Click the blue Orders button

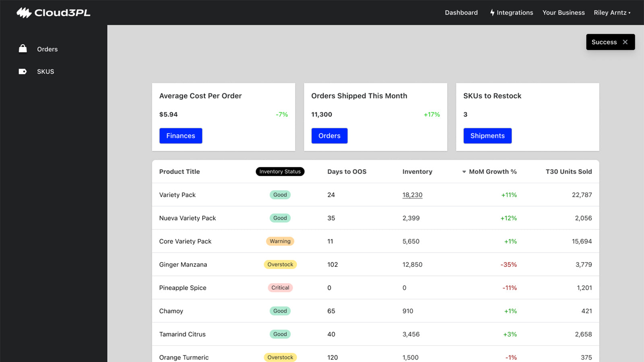tap(329, 136)
